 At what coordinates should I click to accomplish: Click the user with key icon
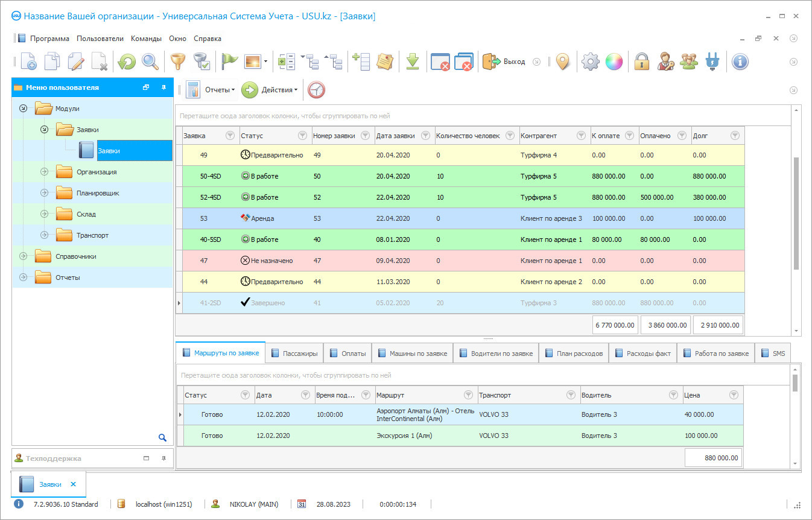(x=665, y=62)
